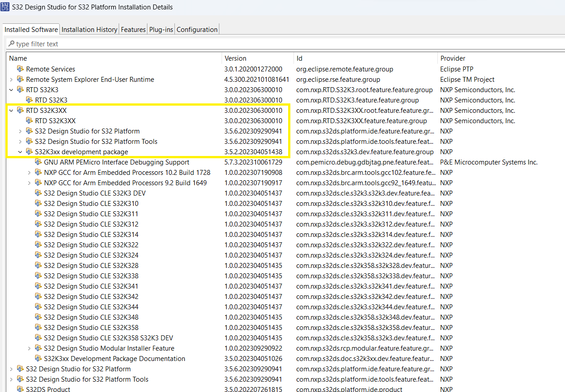Click the Version column header
The width and height of the screenshot is (565, 392).
point(235,58)
